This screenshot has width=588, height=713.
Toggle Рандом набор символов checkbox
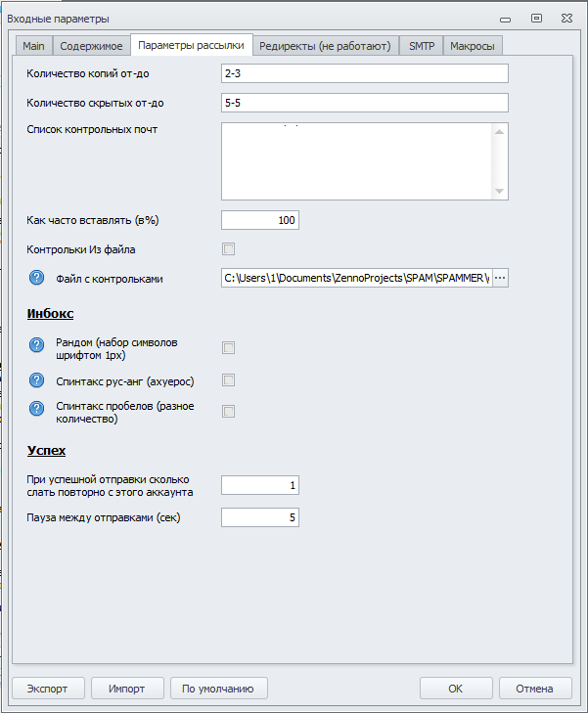coord(228,347)
